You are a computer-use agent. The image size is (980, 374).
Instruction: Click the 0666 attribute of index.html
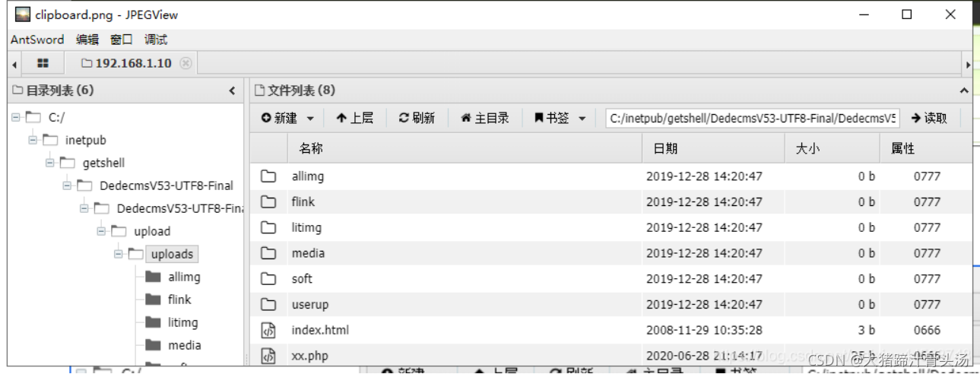coord(927,330)
